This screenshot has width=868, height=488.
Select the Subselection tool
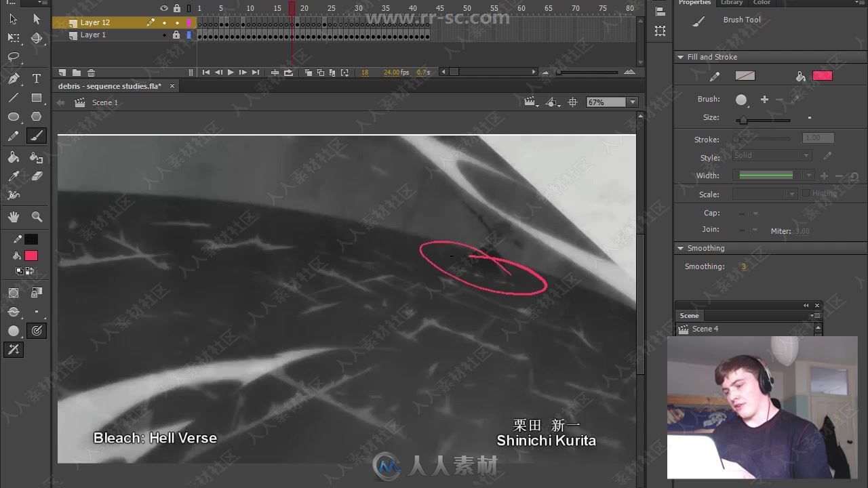(x=37, y=19)
